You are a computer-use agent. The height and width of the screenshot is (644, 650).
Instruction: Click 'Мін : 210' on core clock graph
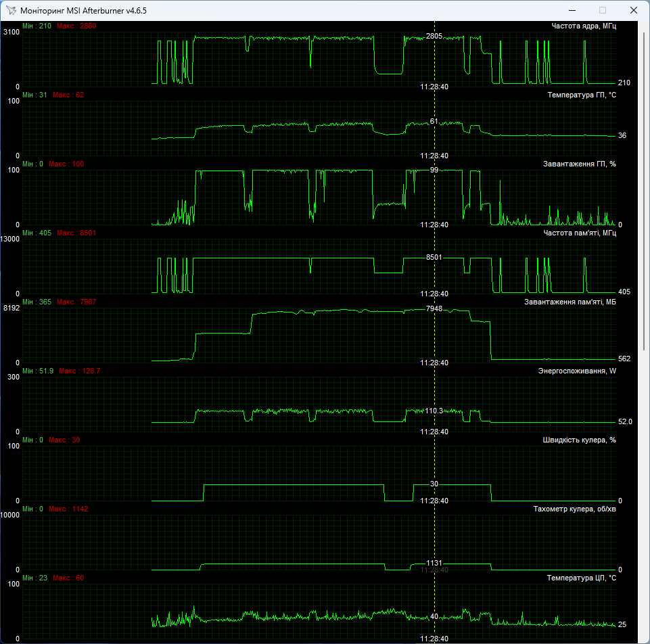point(37,26)
